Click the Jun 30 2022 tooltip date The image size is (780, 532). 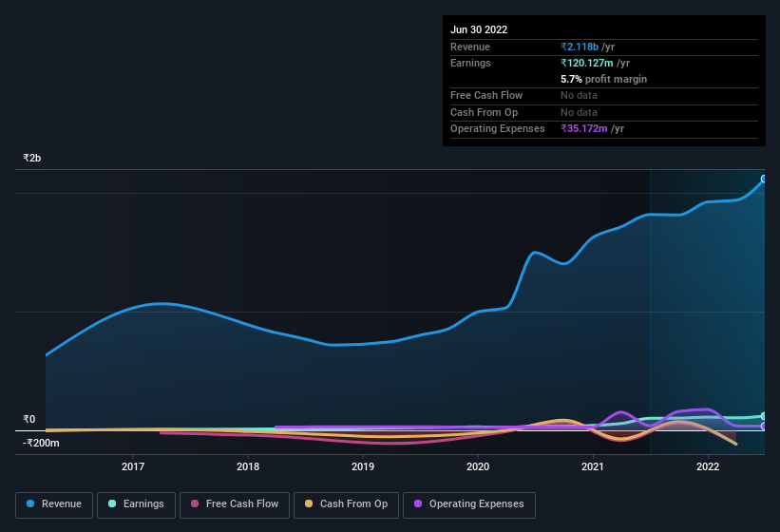[x=479, y=29]
